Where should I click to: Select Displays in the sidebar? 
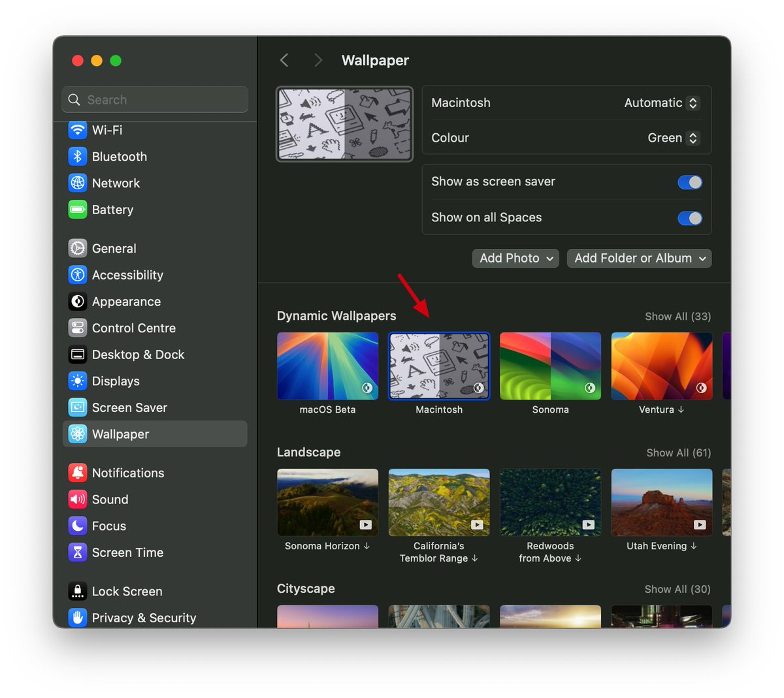click(x=155, y=381)
